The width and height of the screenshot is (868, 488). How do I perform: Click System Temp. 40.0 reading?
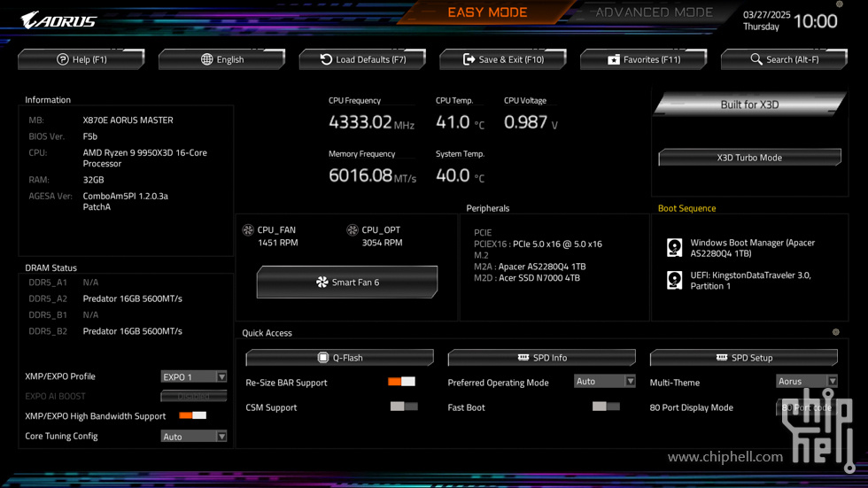pyautogui.click(x=460, y=175)
